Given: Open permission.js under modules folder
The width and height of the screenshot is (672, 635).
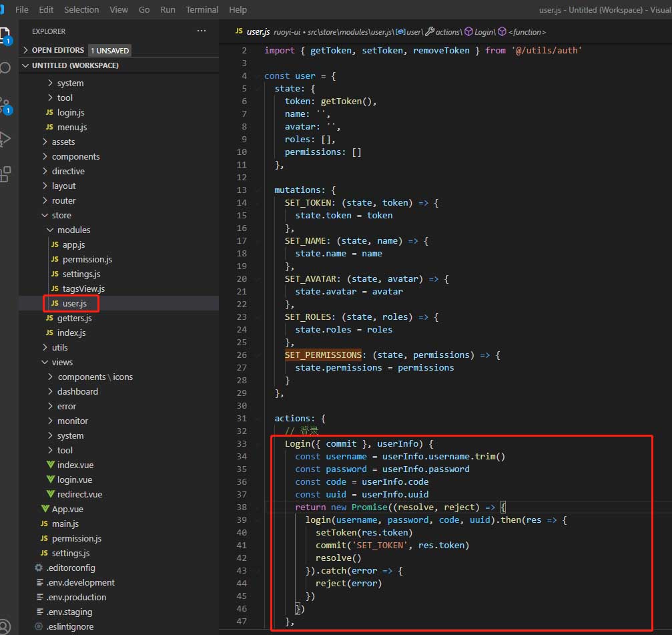Looking at the screenshot, I should (x=87, y=259).
